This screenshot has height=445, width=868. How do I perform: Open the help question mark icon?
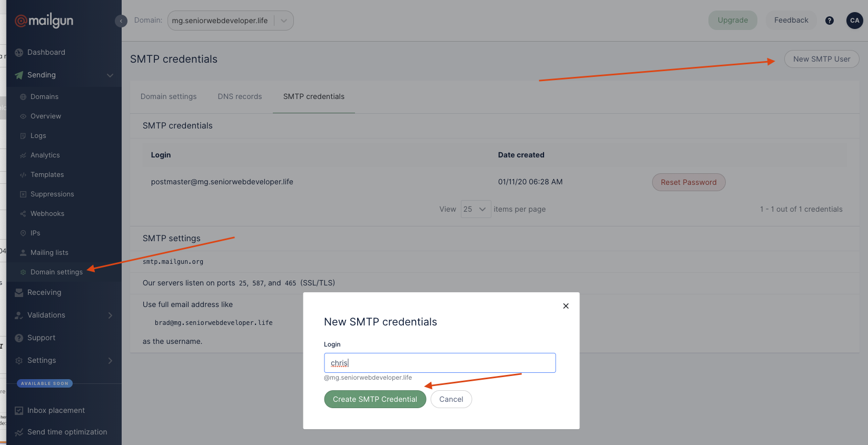(830, 21)
